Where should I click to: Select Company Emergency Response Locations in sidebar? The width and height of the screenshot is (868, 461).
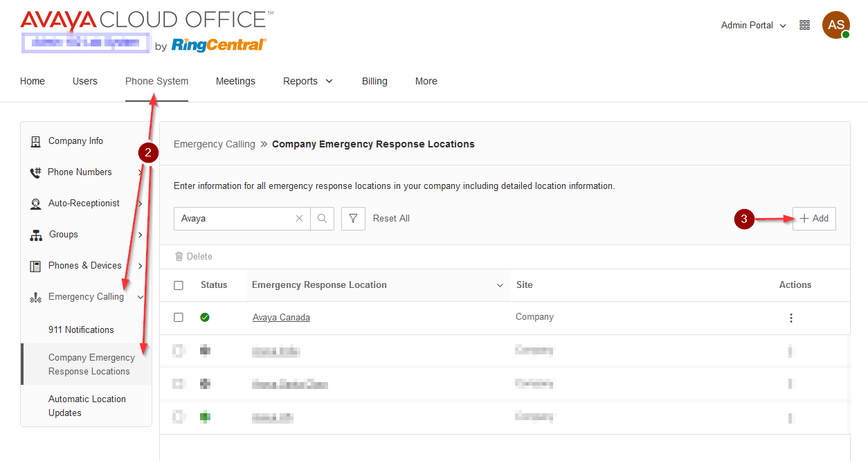(87, 364)
